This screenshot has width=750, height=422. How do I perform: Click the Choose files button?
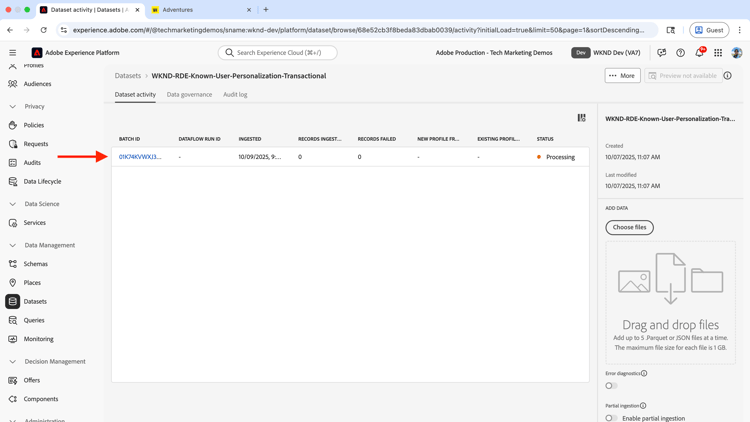tap(629, 227)
